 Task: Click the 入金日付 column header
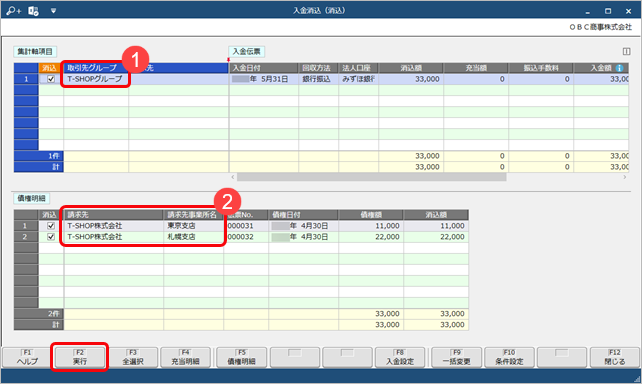[264, 68]
